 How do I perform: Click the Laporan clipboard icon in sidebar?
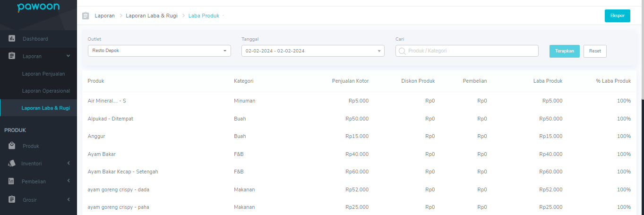coord(12,56)
